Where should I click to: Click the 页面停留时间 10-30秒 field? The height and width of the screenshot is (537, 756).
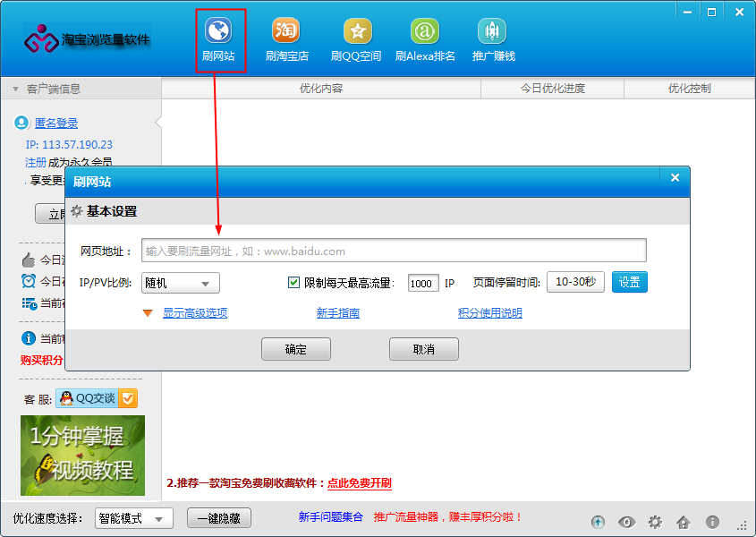(x=575, y=282)
